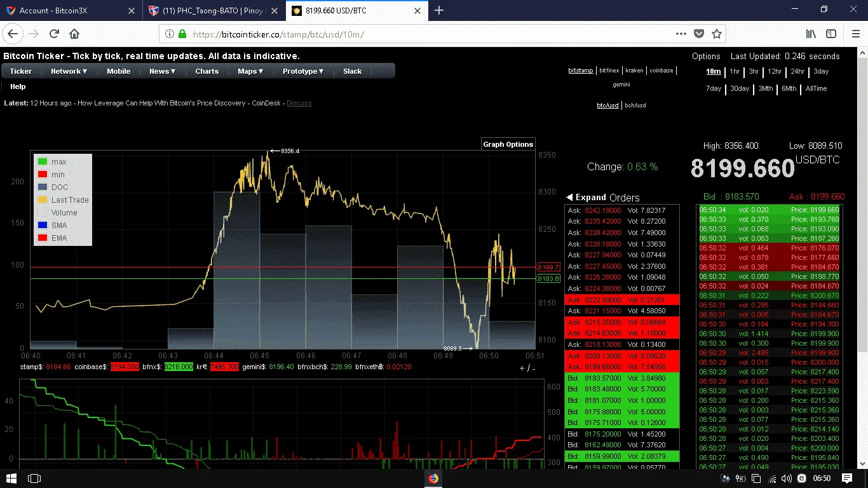This screenshot has height=488, width=868.
Task: Click the plus sign below the chart
Action: [x=522, y=368]
